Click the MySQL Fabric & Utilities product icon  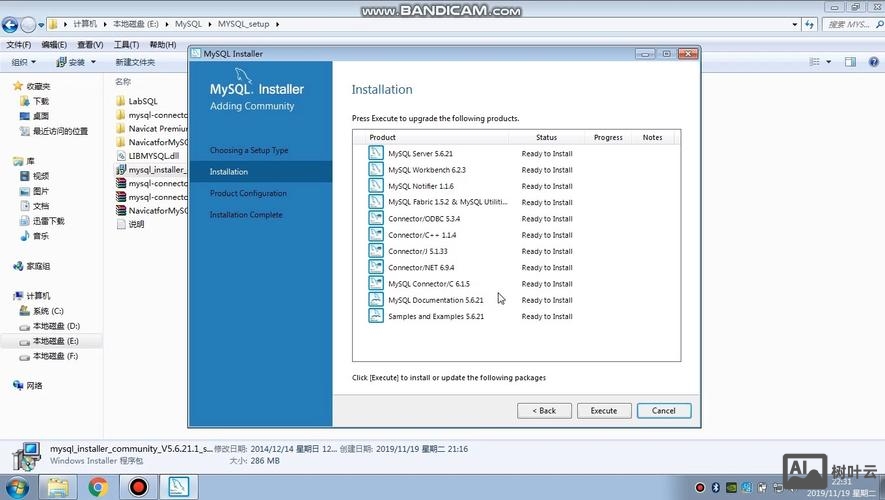[x=375, y=202]
